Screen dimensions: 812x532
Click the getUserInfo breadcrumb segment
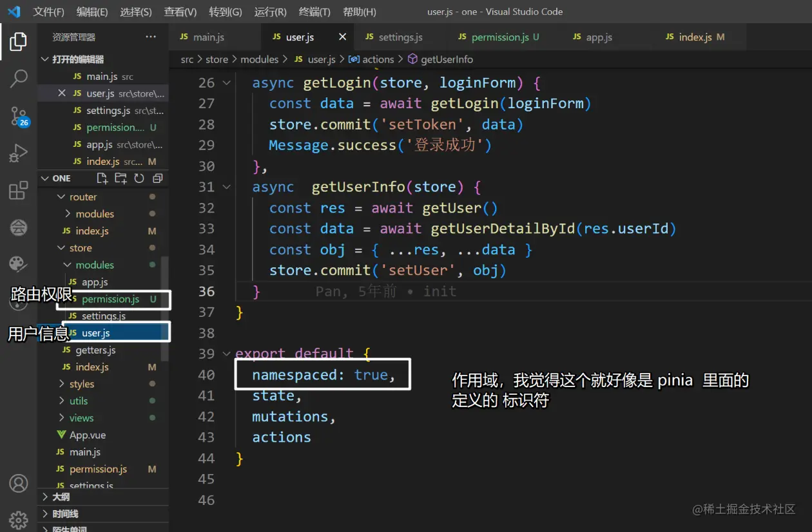click(447, 59)
